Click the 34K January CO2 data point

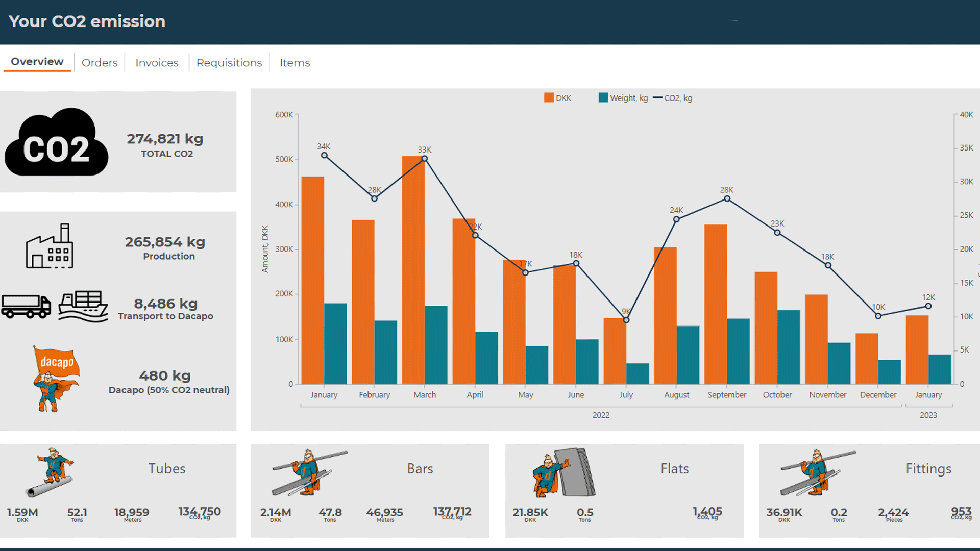(x=324, y=156)
